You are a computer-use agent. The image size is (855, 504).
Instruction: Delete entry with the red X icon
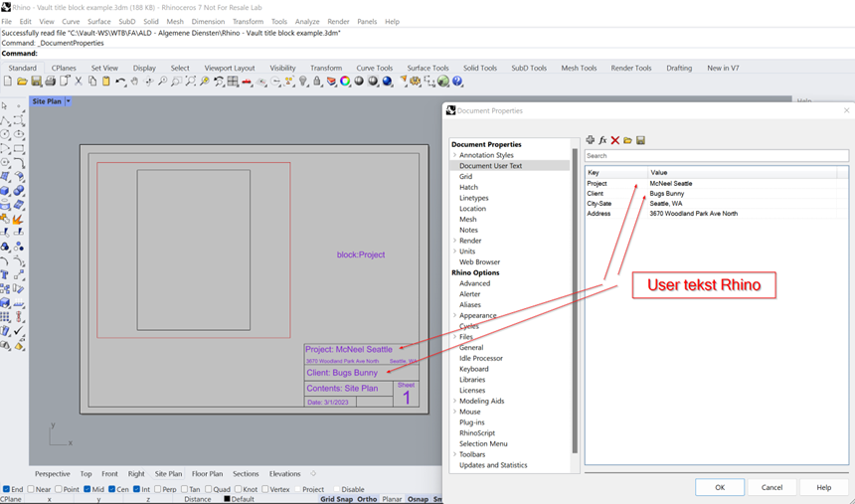coord(615,140)
